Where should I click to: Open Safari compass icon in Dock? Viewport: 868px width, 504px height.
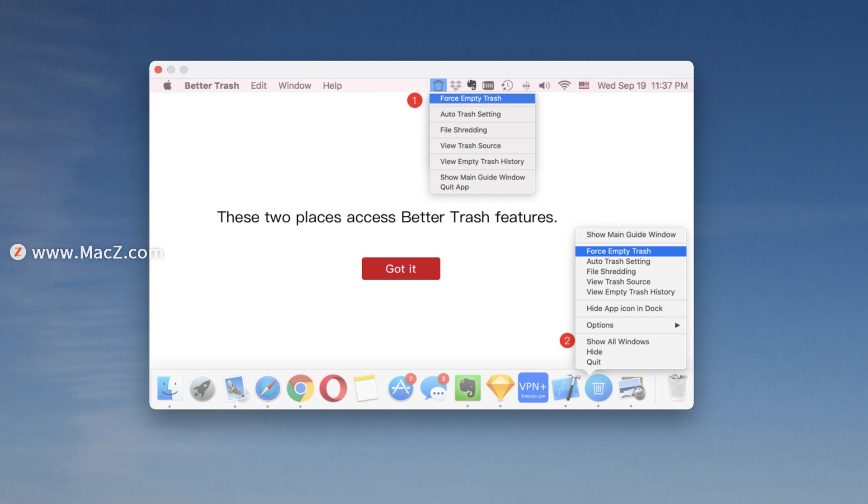tap(268, 388)
